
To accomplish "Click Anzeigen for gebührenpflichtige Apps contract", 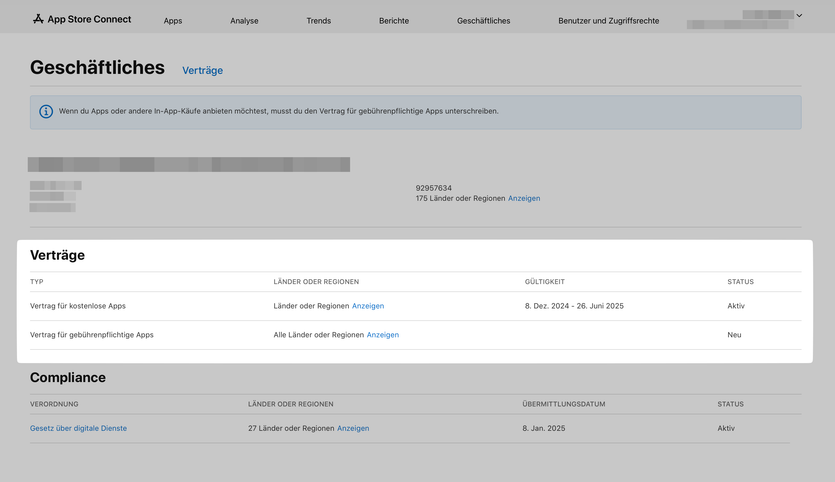I will [x=383, y=334].
